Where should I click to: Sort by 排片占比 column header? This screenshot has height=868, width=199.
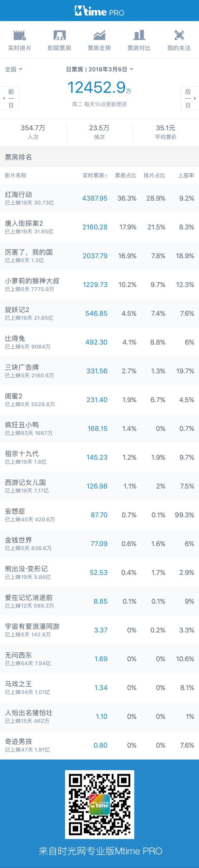coord(154,176)
